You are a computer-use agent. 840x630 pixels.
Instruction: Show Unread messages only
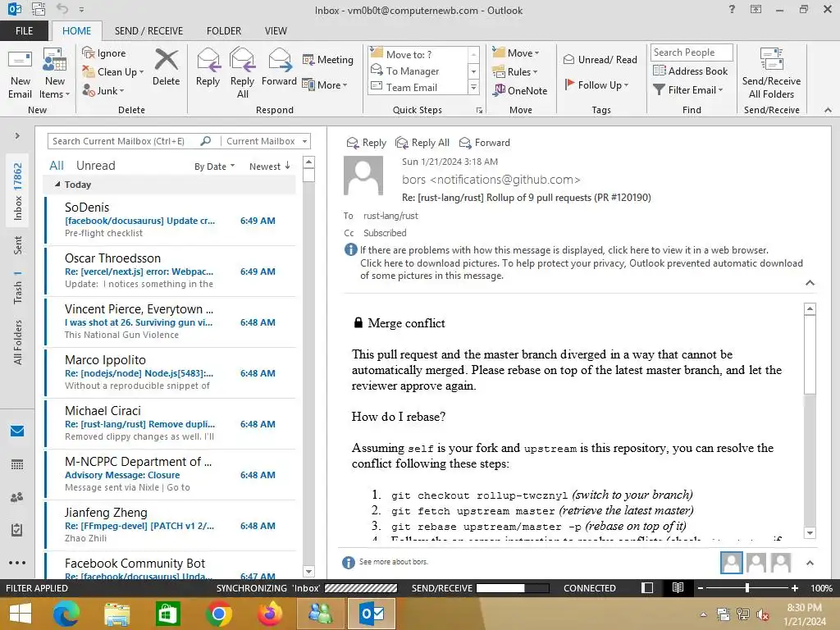[x=95, y=166]
